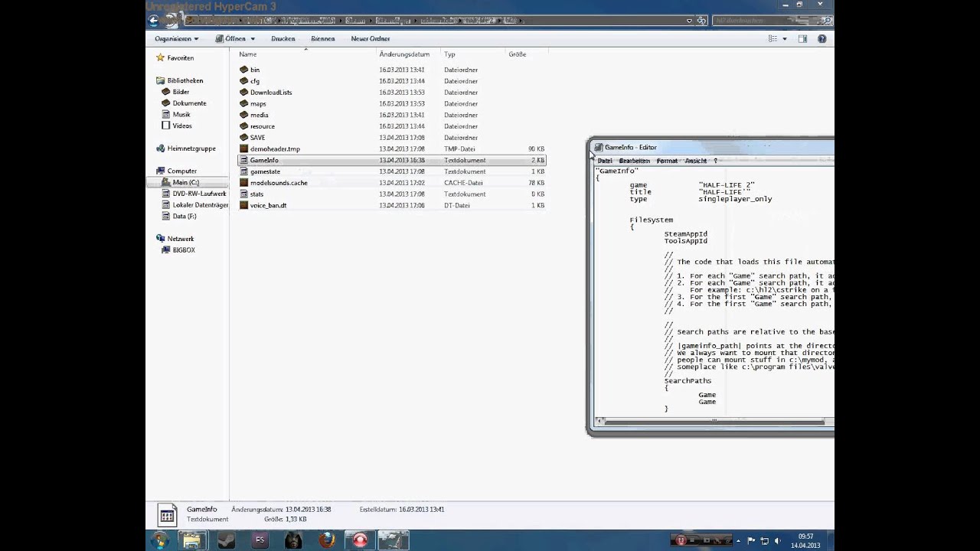This screenshot has height=551, width=980.
Task: Open the Datei menu in Editor
Action: coord(605,161)
